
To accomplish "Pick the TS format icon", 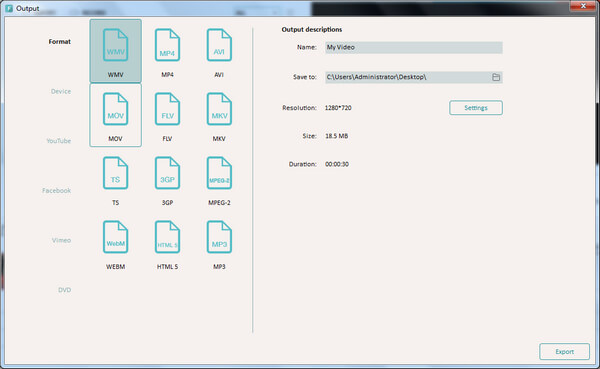I will [x=116, y=173].
